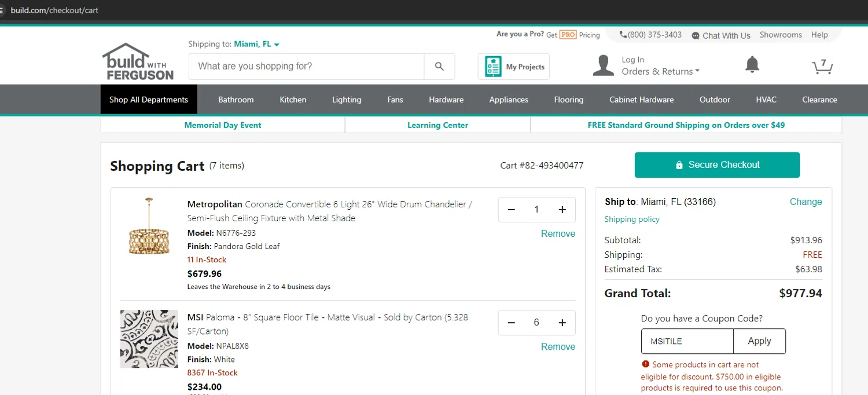Screen dimensions: 868x395
Task: Open the shopping cart icon
Action: 822,67
